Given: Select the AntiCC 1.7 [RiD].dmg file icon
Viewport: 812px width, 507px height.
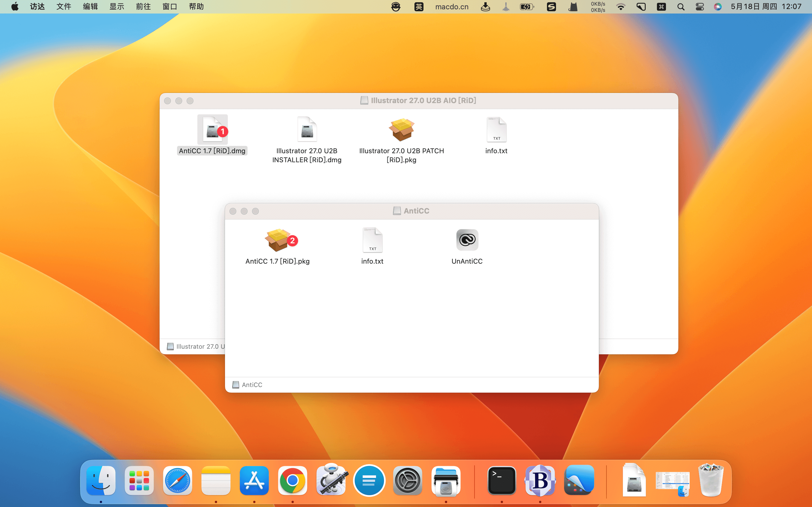Looking at the screenshot, I should coord(212,130).
